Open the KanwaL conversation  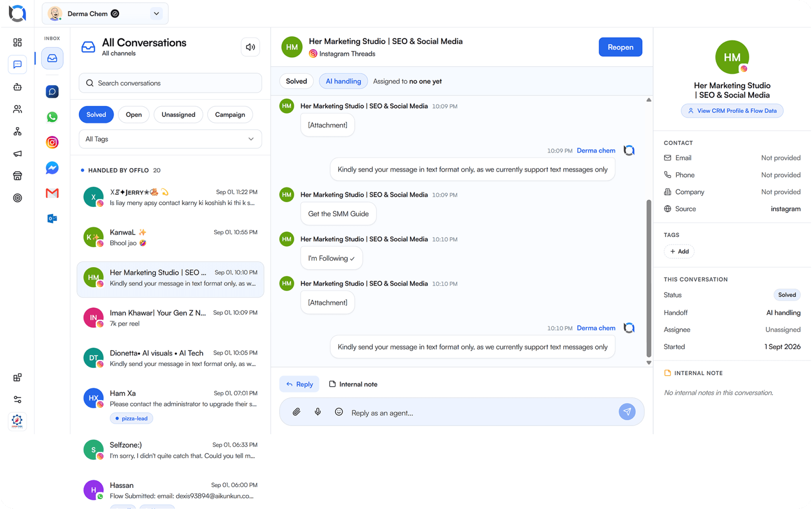(x=170, y=237)
